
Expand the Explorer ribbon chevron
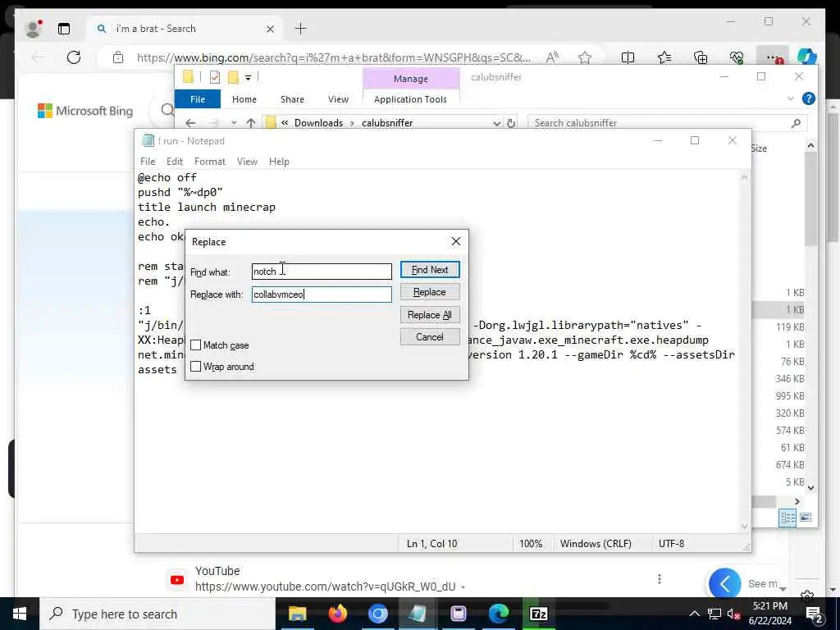(x=791, y=98)
